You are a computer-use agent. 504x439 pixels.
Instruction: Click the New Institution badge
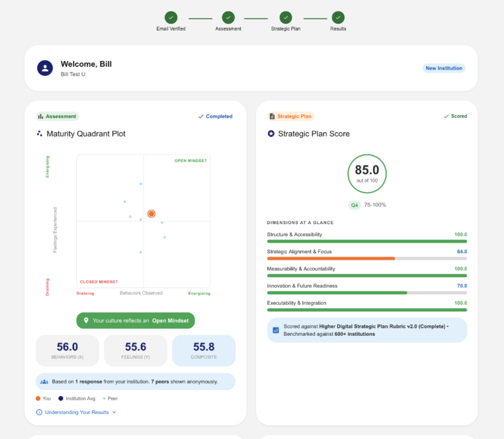click(444, 68)
